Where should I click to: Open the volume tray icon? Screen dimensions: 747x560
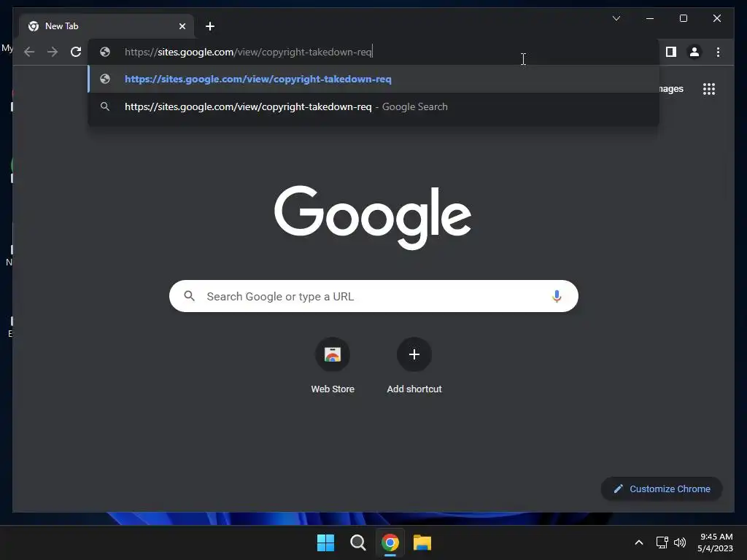point(680,542)
